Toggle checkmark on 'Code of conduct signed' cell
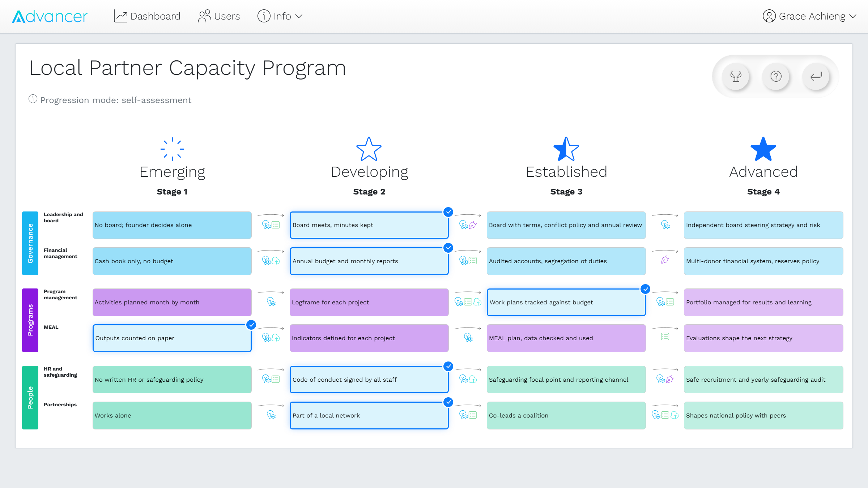 click(x=448, y=367)
